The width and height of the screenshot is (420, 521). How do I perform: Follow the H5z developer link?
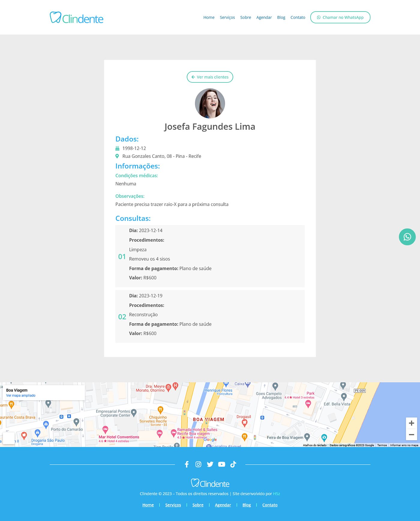point(276,494)
